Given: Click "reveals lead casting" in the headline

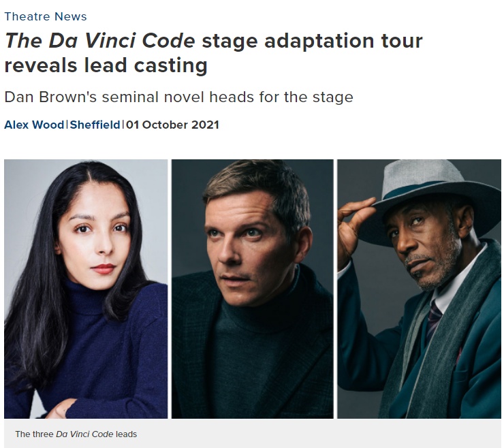Looking at the screenshot, I should (x=106, y=67).
